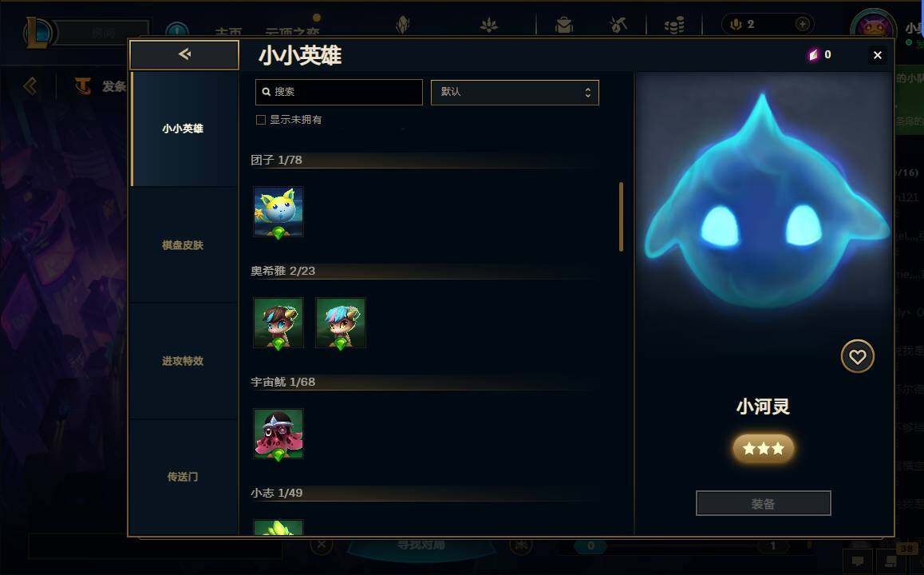The image size is (924, 575).
Task: Click the vertical scrollbar in legends list
Action: (x=621, y=217)
